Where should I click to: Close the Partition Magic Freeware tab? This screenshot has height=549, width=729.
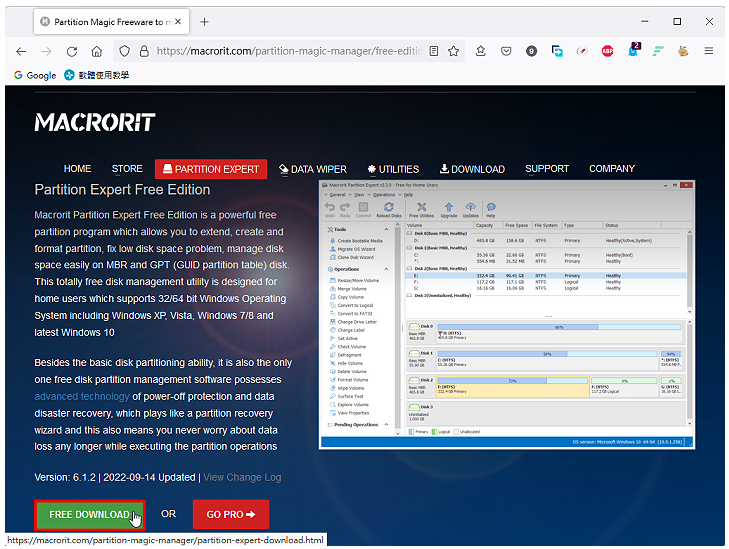tap(178, 21)
